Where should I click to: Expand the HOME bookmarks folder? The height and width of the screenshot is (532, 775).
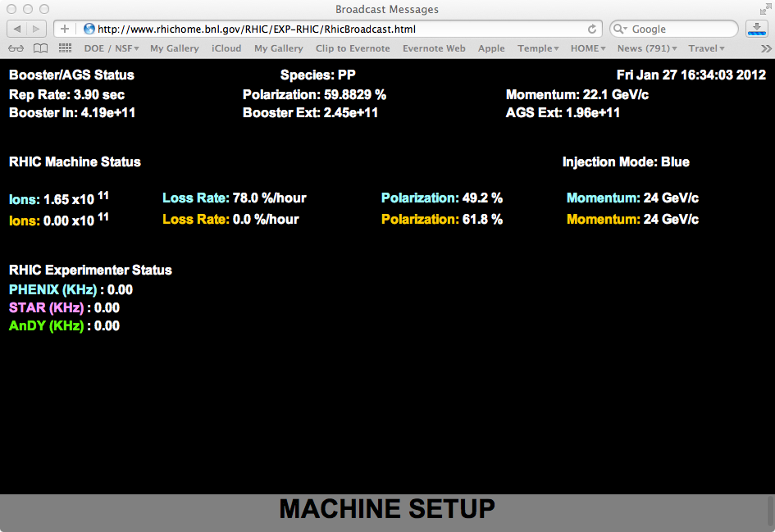(588, 48)
